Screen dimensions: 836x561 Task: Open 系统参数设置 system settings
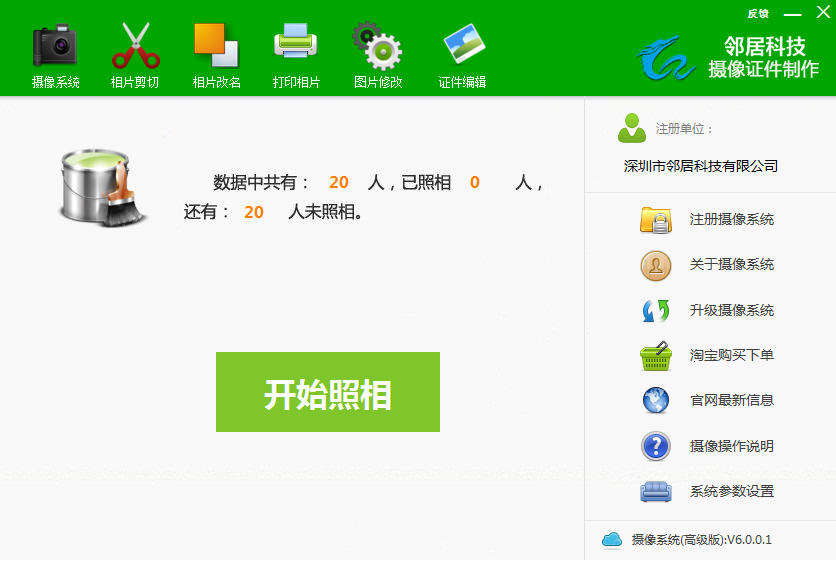(731, 492)
